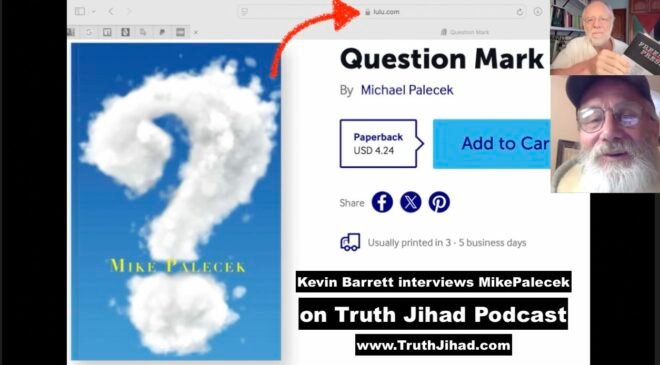Go back with the back arrow

pos(111,12)
